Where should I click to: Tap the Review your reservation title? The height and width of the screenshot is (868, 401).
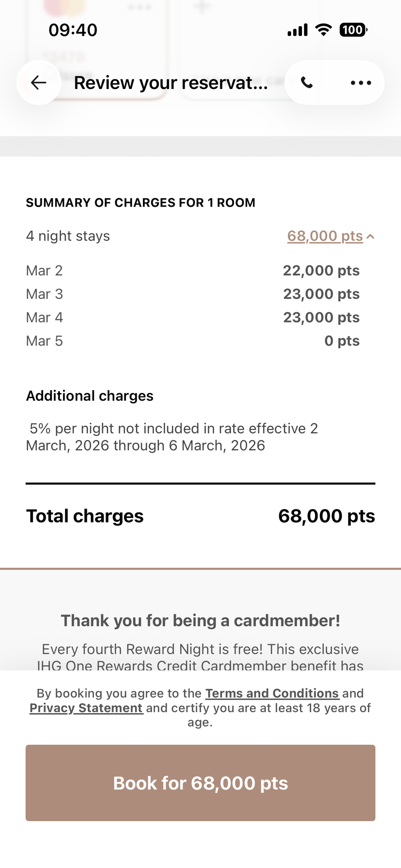171,82
